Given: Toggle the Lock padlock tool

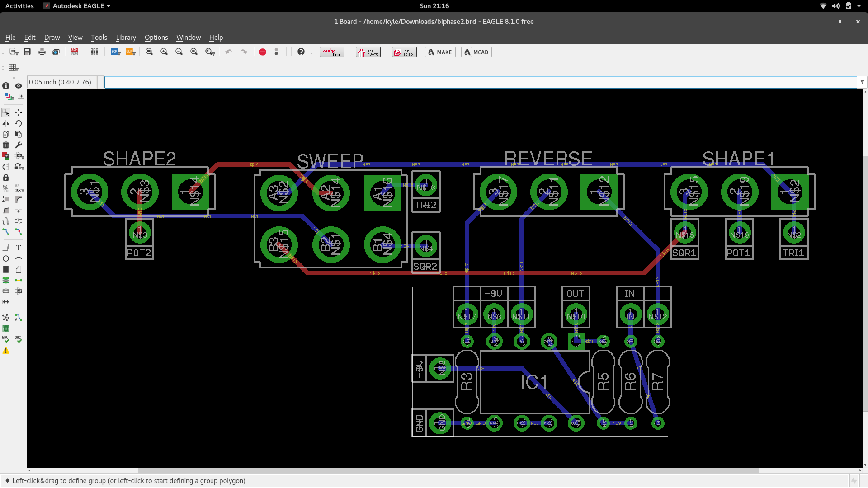Looking at the screenshot, I should (x=6, y=178).
